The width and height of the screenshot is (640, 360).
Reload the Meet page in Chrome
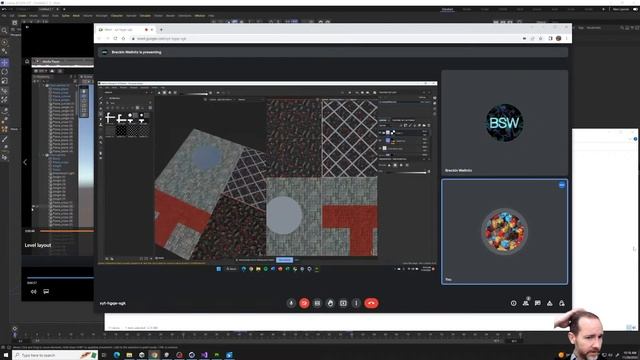tap(116, 38)
